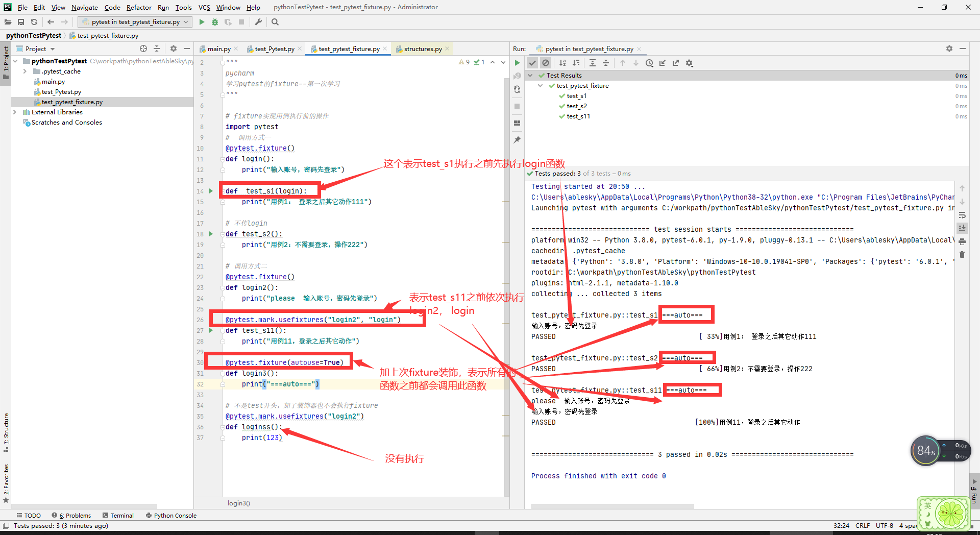Run test_s2 from its gutter arrow
Image resolution: width=980 pixels, height=535 pixels.
tap(211, 234)
